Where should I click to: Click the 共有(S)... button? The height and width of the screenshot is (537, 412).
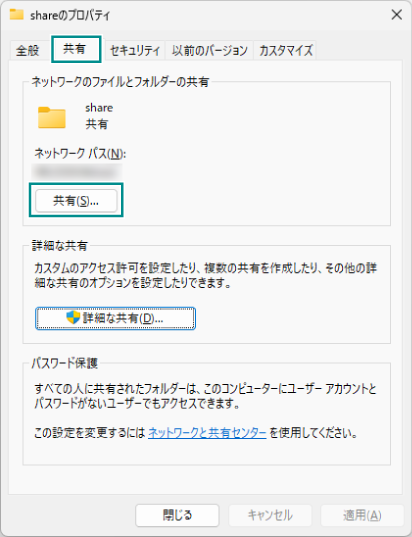(76, 201)
